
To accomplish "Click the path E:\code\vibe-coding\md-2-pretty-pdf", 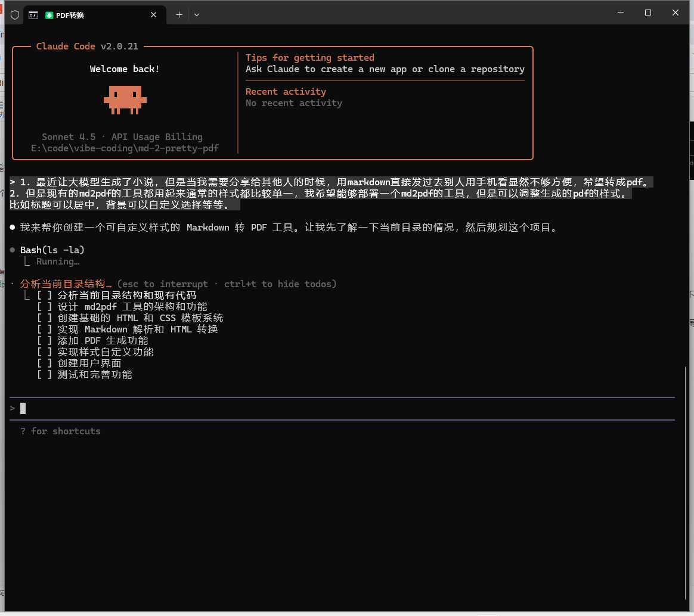I will (x=125, y=148).
